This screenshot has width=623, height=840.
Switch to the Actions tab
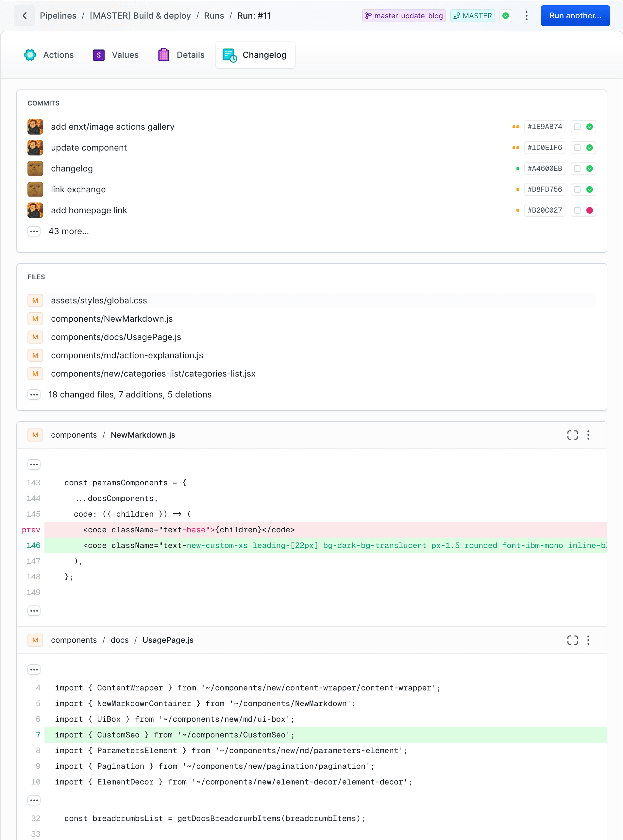[x=49, y=55]
